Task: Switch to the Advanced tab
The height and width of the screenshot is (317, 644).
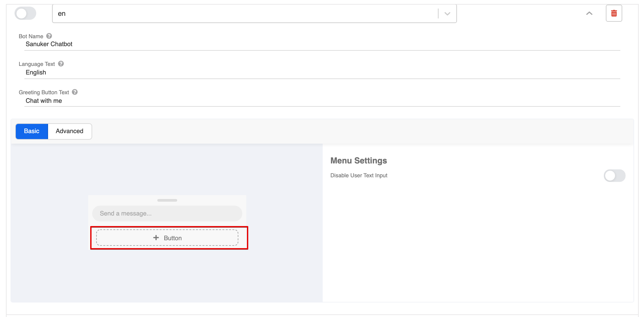Action: pyautogui.click(x=69, y=131)
